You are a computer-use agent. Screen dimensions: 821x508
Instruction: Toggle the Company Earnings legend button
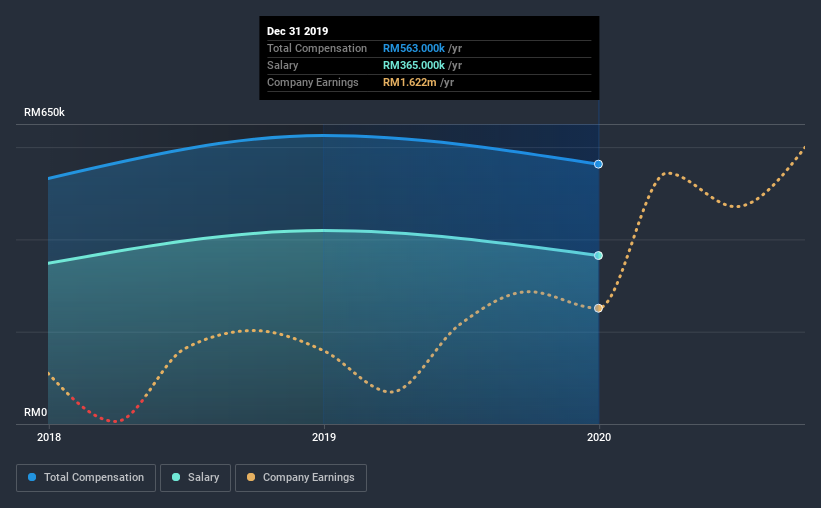coord(301,478)
